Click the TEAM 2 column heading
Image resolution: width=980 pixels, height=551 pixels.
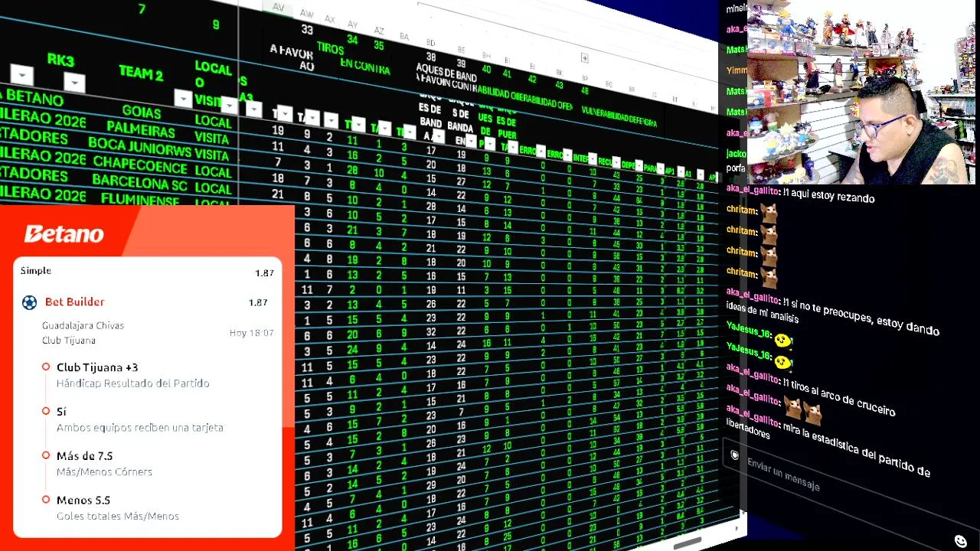pyautogui.click(x=141, y=73)
